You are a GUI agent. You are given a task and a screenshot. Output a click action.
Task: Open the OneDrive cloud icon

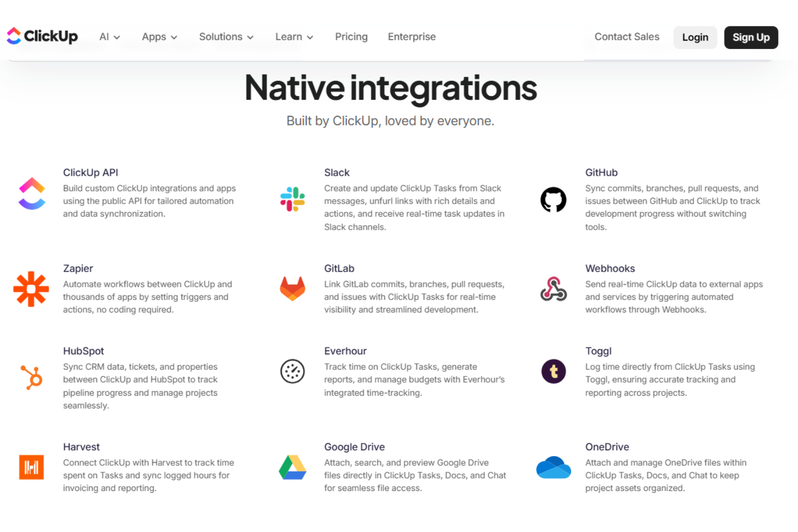pos(553,467)
